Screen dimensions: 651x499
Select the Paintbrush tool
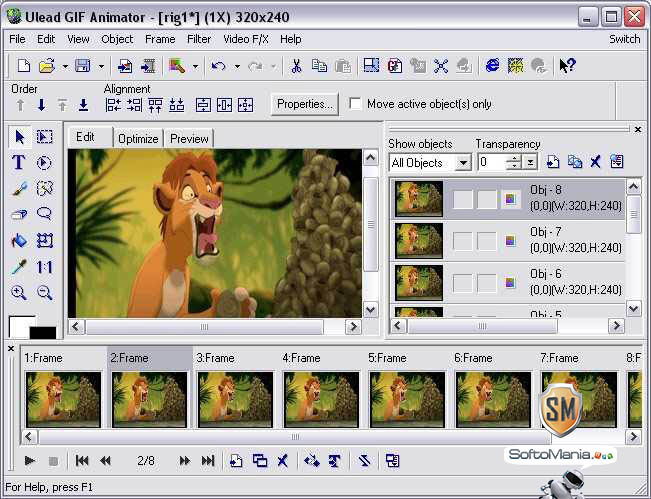click(19, 189)
